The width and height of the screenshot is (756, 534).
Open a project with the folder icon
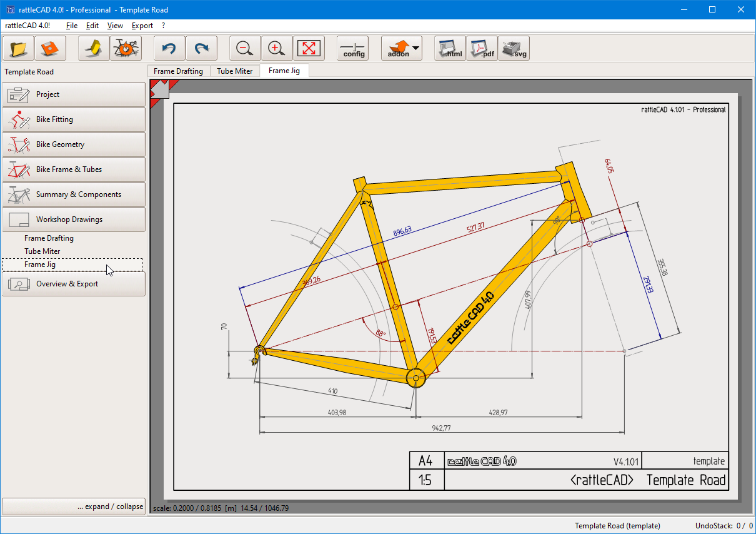[x=18, y=48]
